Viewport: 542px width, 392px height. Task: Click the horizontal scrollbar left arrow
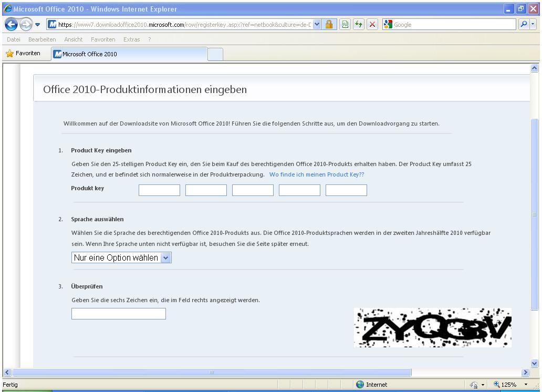tap(7, 372)
